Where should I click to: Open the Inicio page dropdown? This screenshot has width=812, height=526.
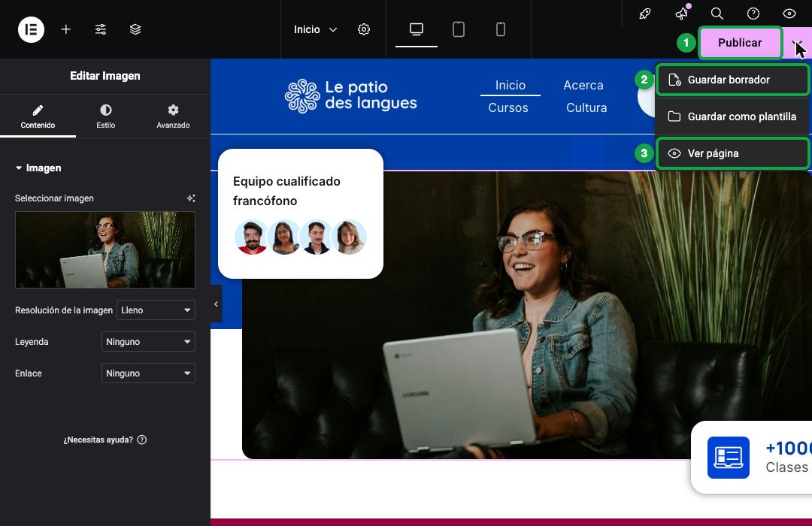315,29
